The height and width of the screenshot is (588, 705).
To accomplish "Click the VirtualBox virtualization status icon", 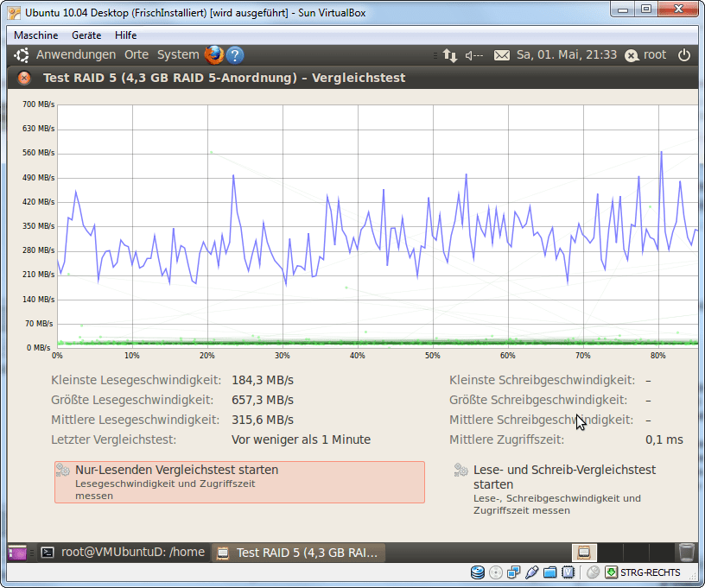I will click(568, 572).
